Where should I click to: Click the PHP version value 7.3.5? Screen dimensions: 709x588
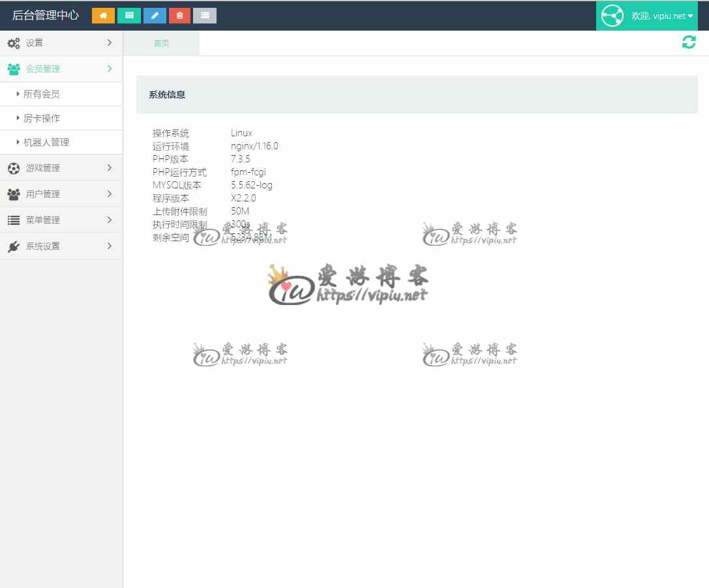[x=241, y=159]
